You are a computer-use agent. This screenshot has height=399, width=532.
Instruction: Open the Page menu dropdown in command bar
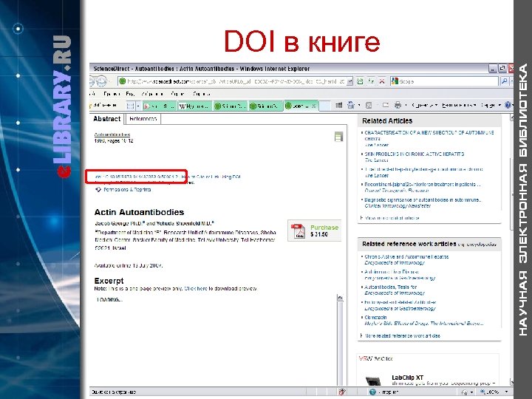(424, 106)
